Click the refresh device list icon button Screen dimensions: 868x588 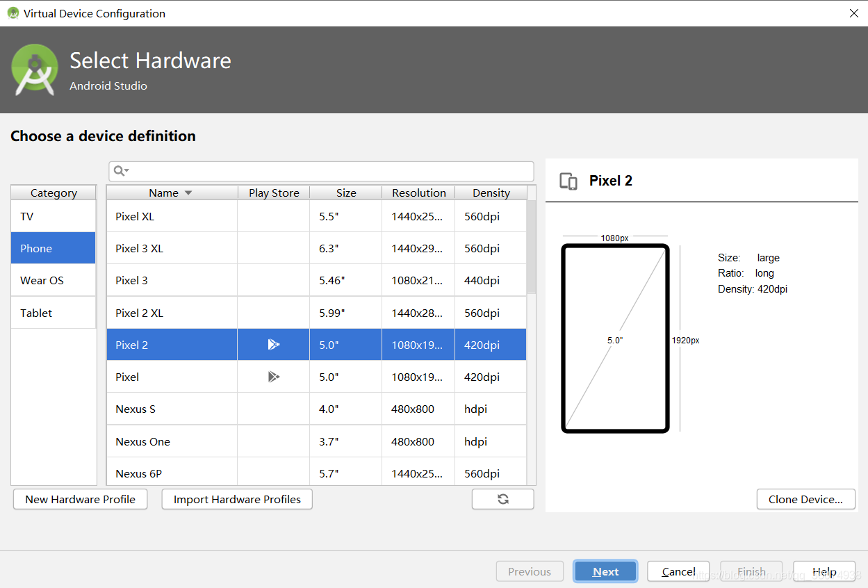click(x=503, y=499)
